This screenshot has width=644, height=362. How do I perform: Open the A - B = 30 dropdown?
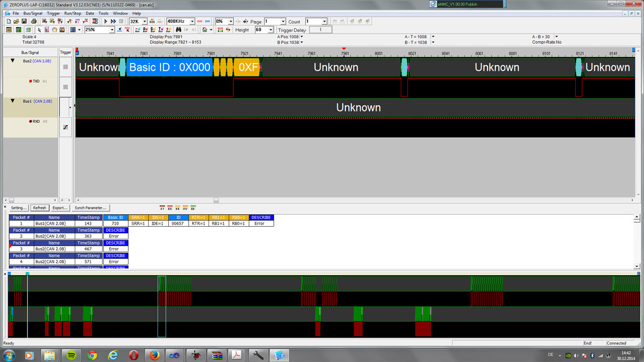point(556,37)
